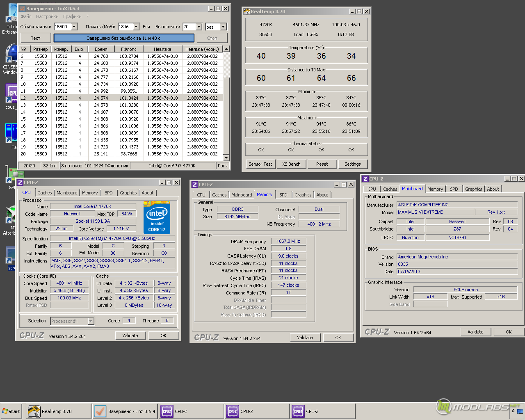The width and height of the screenshot is (525, 420).
Task: Click the Core Voltage value 1.216 V
Action: [x=121, y=228]
